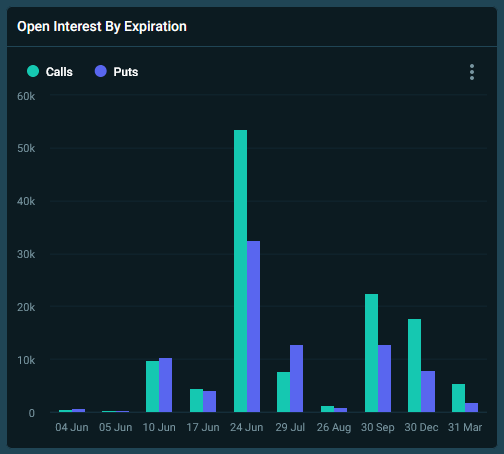Viewport: 504px width, 454px height.
Task: Click the 10 Jun Calls bar
Action: pyautogui.click(x=152, y=387)
